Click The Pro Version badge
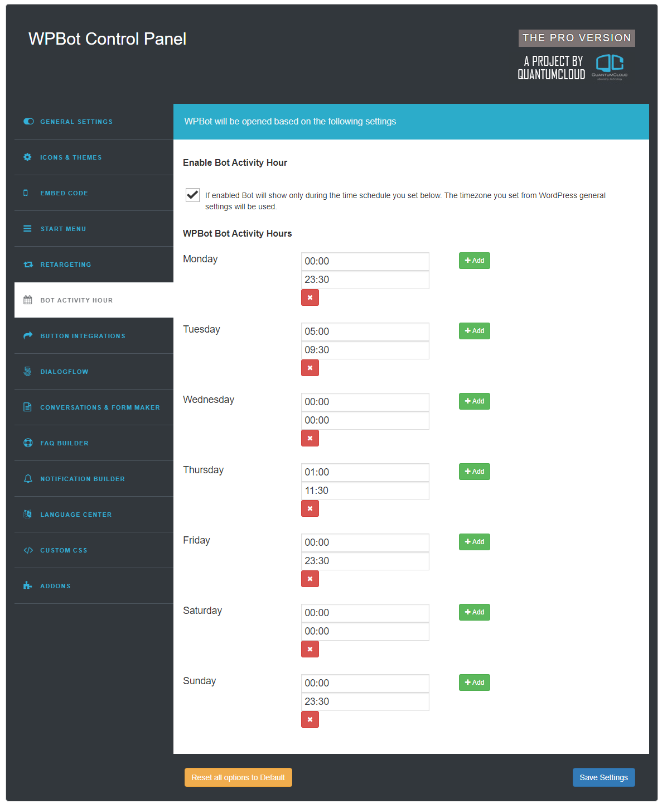 (x=577, y=38)
